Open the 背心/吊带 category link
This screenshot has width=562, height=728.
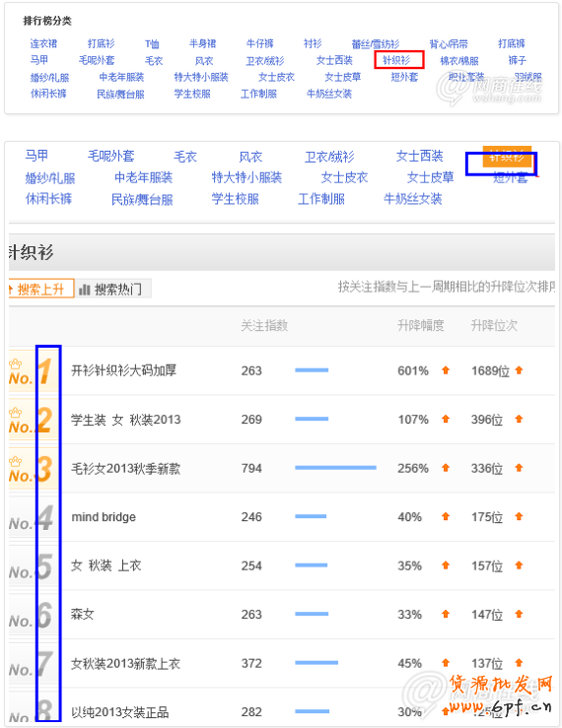448,44
